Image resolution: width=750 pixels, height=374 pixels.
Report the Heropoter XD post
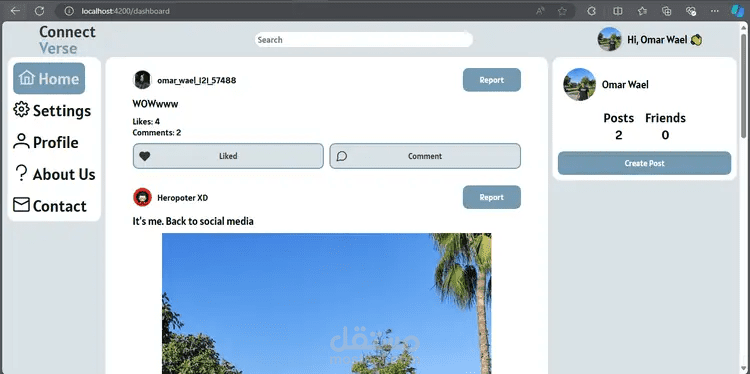[492, 197]
